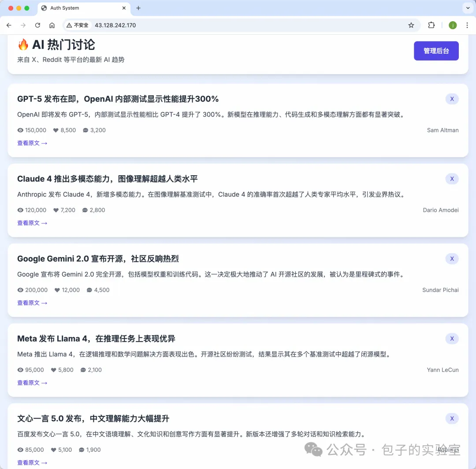Click the views eye icon showing 200,000
Image resolution: width=476 pixels, height=469 pixels.
20,290
